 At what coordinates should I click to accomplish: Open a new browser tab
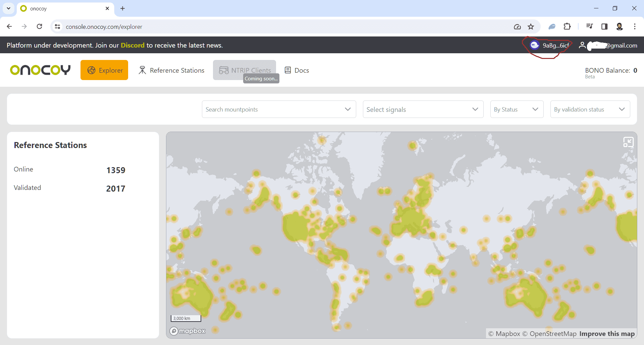click(122, 8)
